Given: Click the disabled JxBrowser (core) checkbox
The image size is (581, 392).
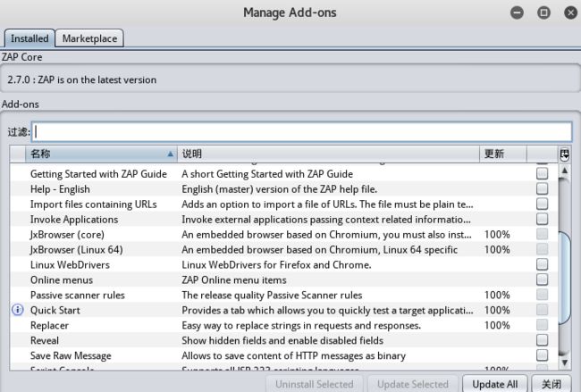Looking at the screenshot, I should coord(542,234).
